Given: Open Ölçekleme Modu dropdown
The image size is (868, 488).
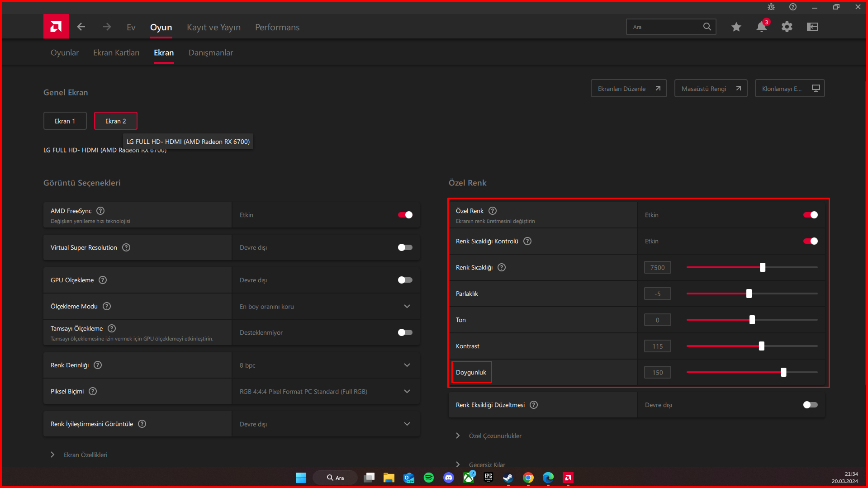Looking at the screenshot, I should 326,306.
